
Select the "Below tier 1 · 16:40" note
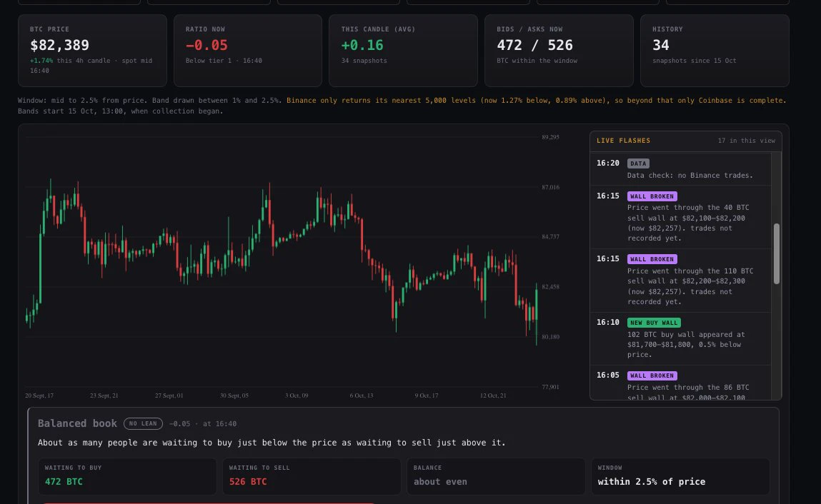[x=224, y=61]
